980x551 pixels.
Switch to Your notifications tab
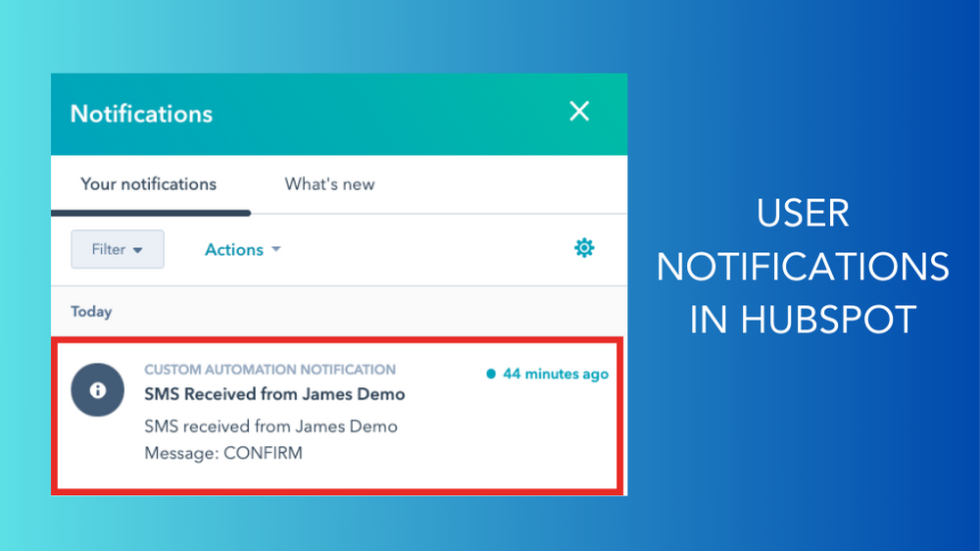click(149, 184)
